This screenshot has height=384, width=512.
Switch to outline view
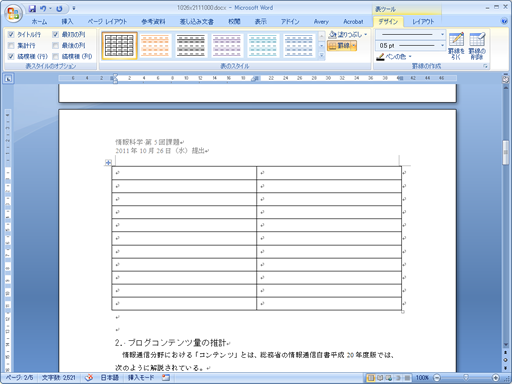click(x=398, y=378)
